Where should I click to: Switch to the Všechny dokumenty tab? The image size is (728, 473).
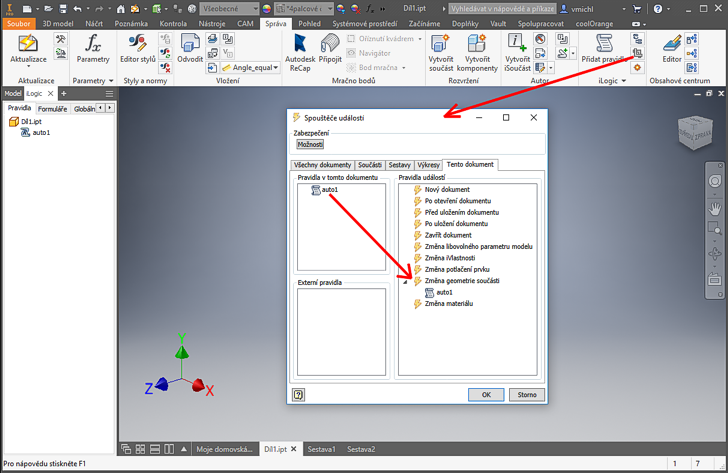322,164
